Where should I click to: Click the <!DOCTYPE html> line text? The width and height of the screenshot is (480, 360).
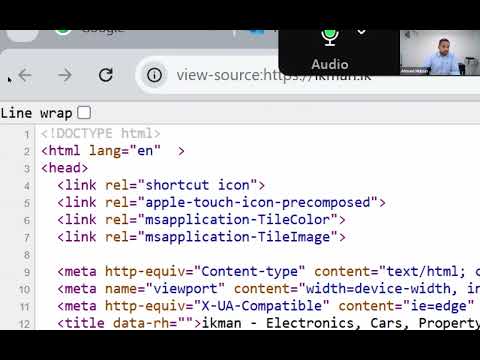[x=101, y=133]
